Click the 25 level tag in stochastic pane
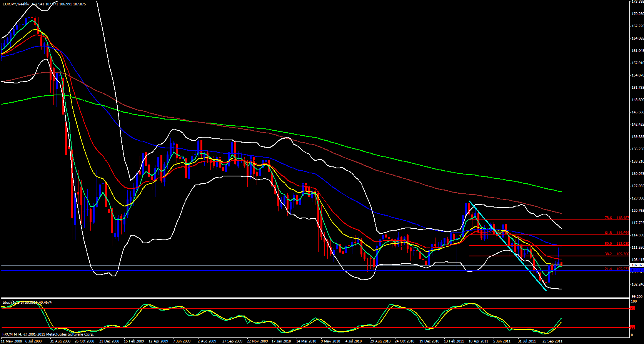The height and width of the screenshot is (344, 644). tap(632, 327)
